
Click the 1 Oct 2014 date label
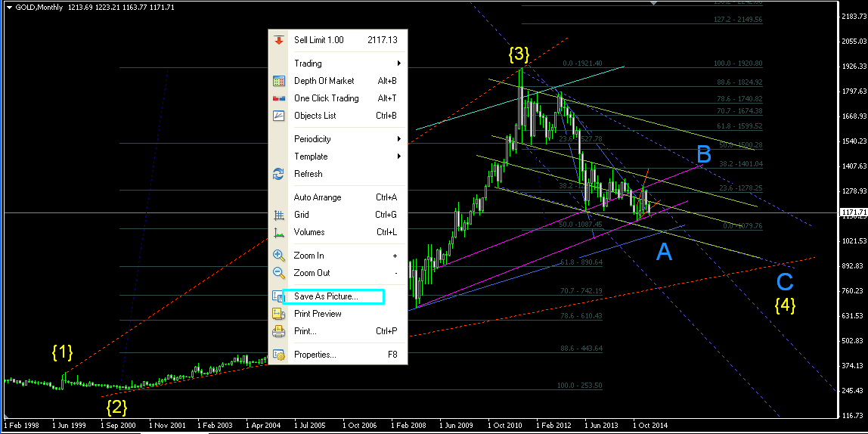point(650,426)
